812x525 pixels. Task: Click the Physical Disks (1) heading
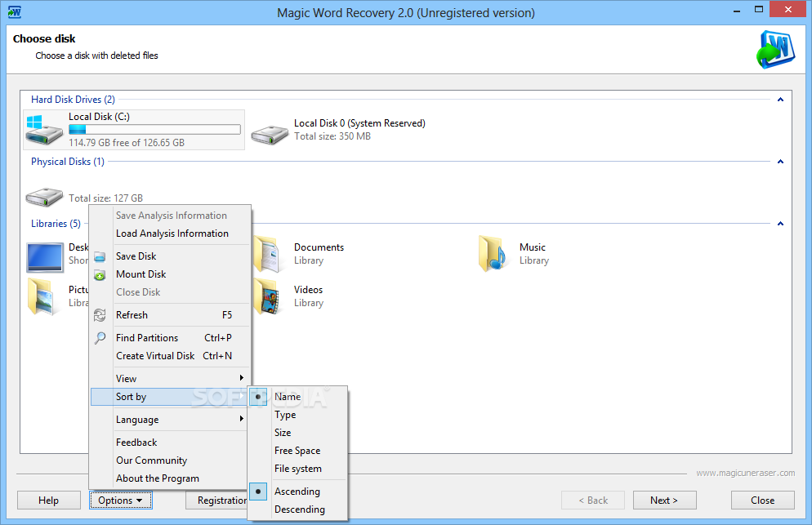pos(67,162)
